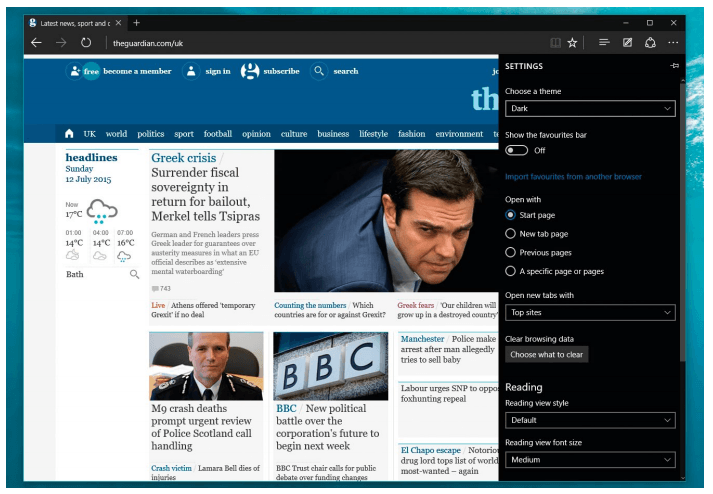Image resolution: width=713 pixels, height=494 pixels.
Task: Open the opinion section
Action: point(256,134)
